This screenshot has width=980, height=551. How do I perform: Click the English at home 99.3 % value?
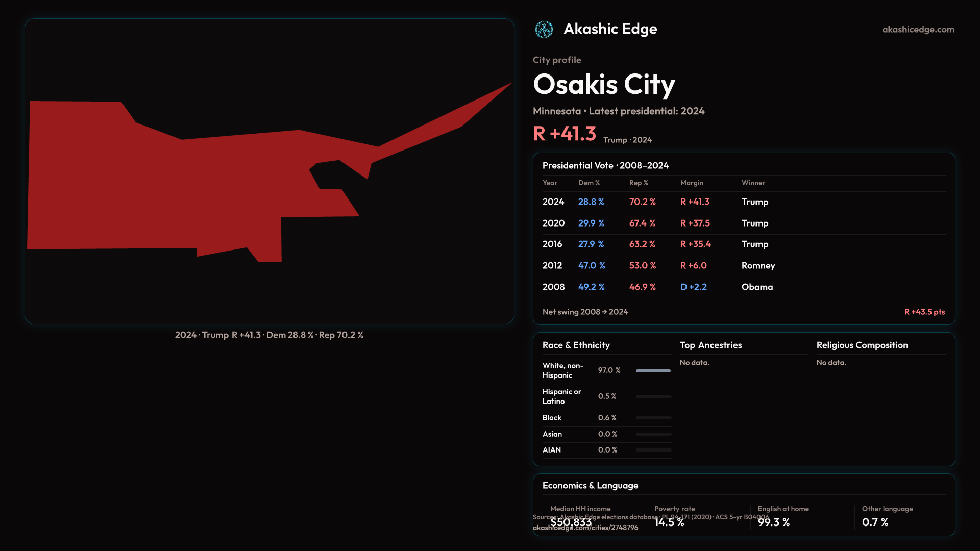tap(773, 522)
